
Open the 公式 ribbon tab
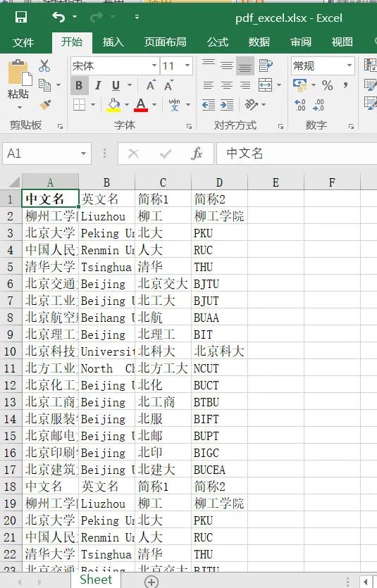pos(218,42)
